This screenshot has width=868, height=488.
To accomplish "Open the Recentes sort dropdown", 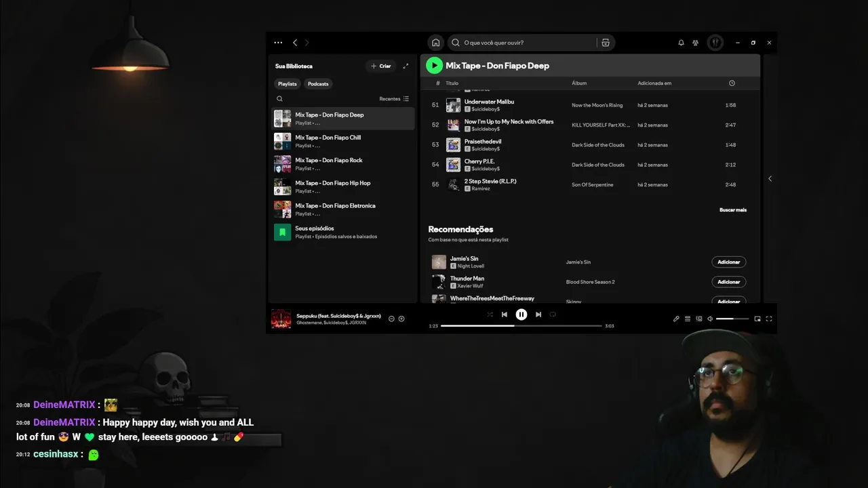I will tap(394, 99).
